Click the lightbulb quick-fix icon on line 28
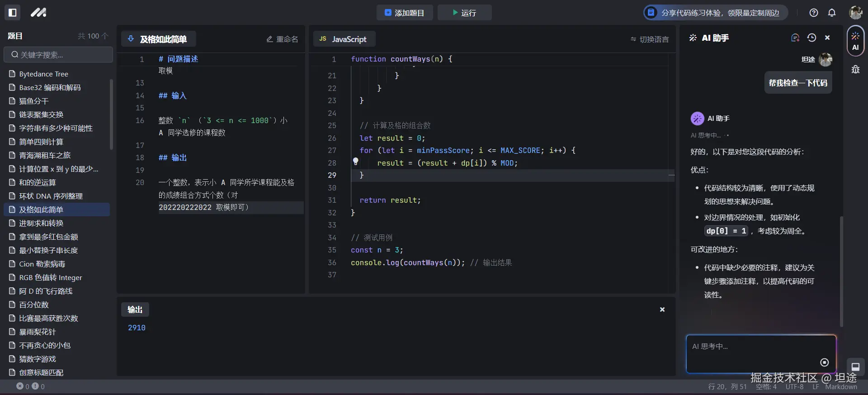This screenshot has height=395, width=868. [x=356, y=162]
